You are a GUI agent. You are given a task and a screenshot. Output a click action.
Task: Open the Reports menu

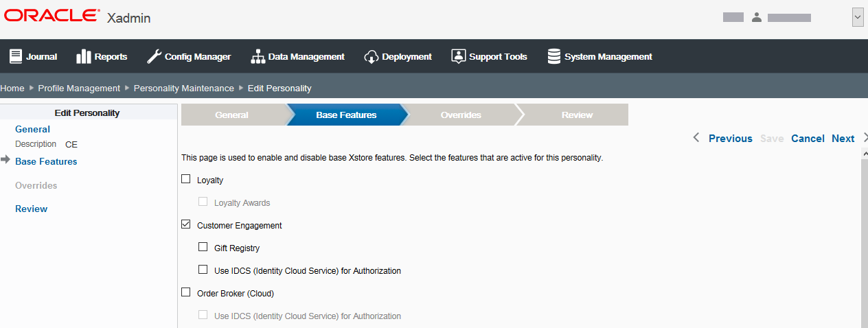coord(102,56)
